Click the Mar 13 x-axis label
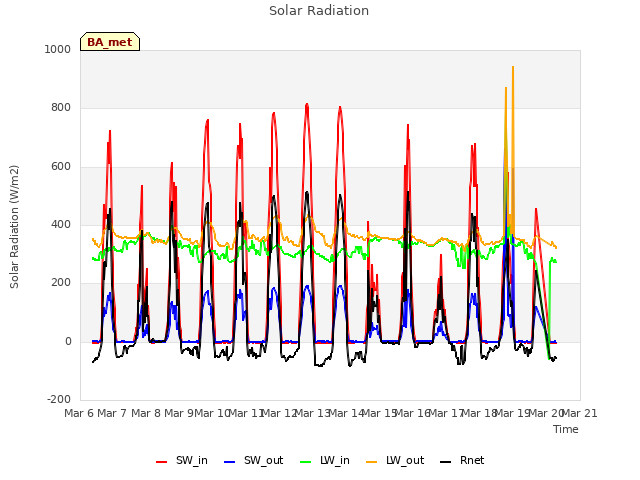The height and width of the screenshot is (480, 640). (x=312, y=413)
